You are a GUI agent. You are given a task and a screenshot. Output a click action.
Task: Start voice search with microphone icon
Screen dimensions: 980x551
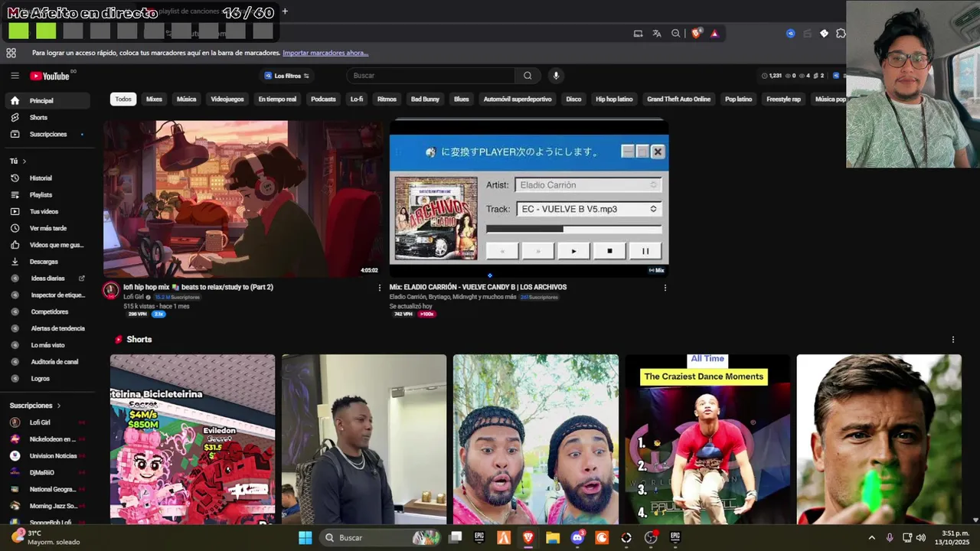click(x=556, y=76)
